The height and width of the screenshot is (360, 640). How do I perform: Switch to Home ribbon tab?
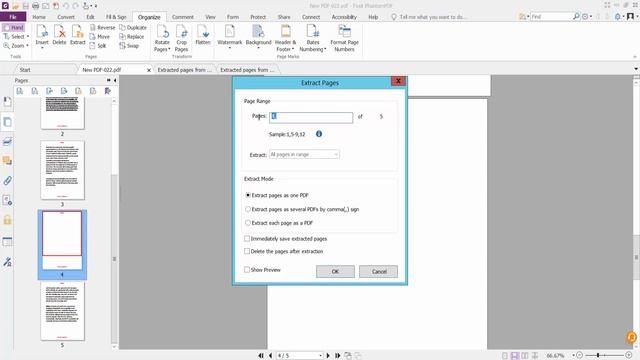39,17
